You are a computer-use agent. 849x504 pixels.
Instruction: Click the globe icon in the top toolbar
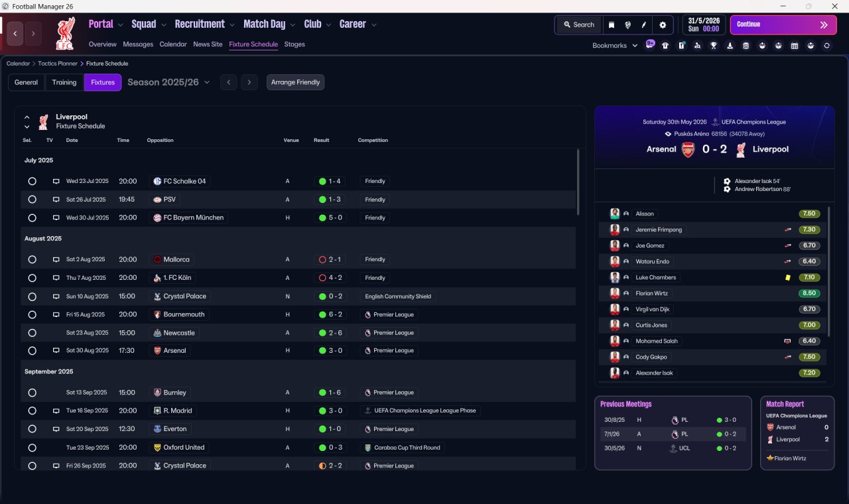tap(627, 25)
